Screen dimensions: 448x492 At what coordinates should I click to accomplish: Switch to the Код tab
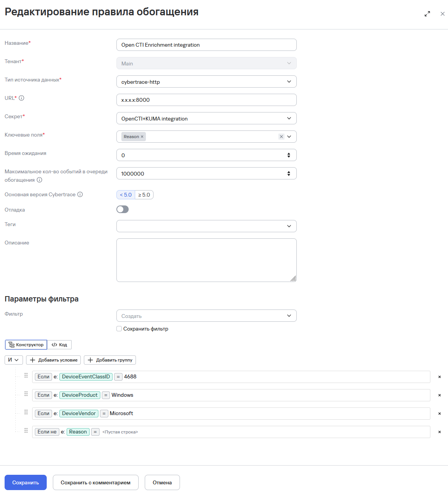click(59, 345)
